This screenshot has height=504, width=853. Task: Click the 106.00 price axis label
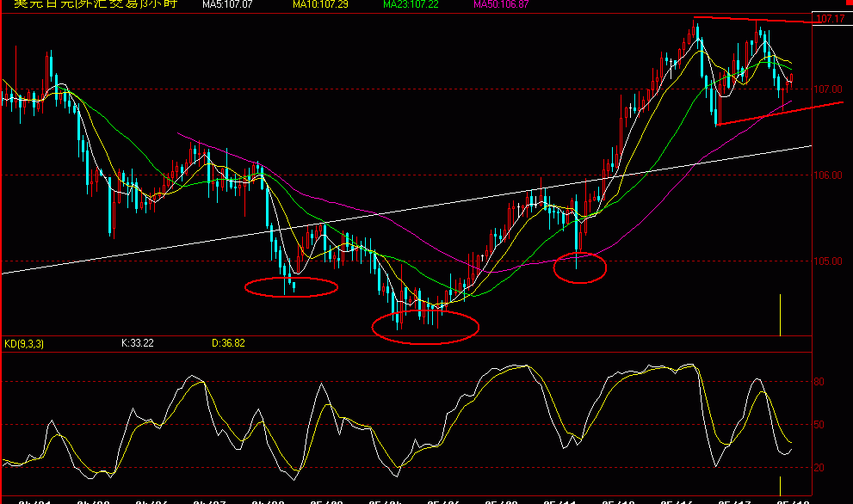[828, 175]
